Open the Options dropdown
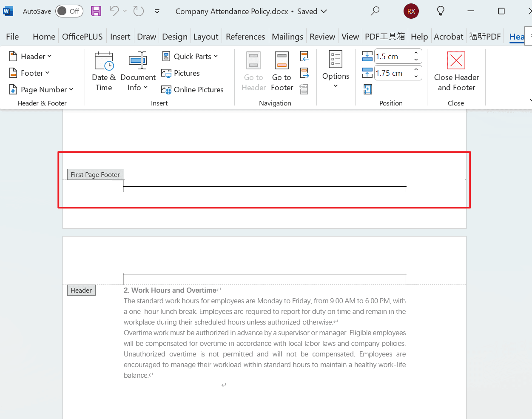This screenshot has height=419, width=532. coord(336,70)
